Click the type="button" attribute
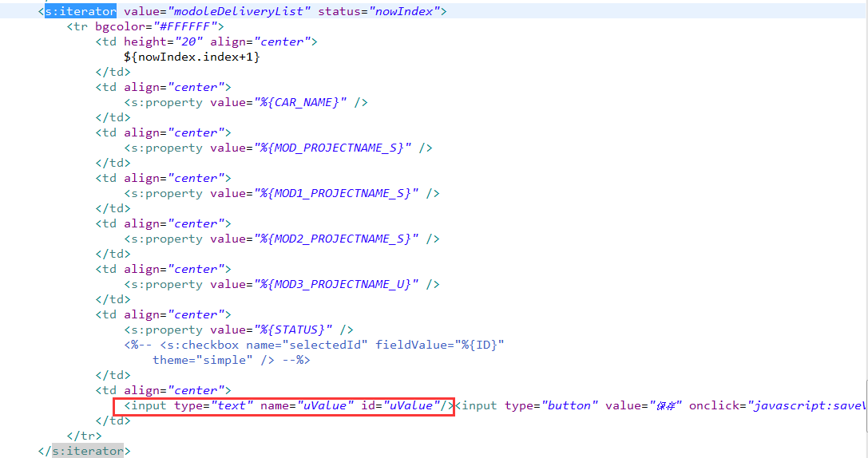Screen dimensions: 868x458 point(551,405)
